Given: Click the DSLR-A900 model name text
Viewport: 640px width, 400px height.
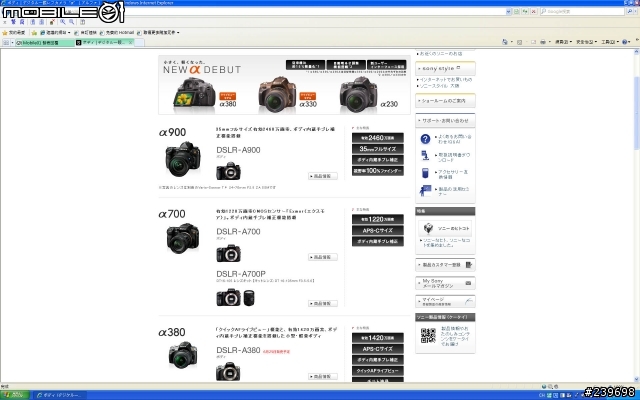Looking at the screenshot, I should [x=238, y=150].
